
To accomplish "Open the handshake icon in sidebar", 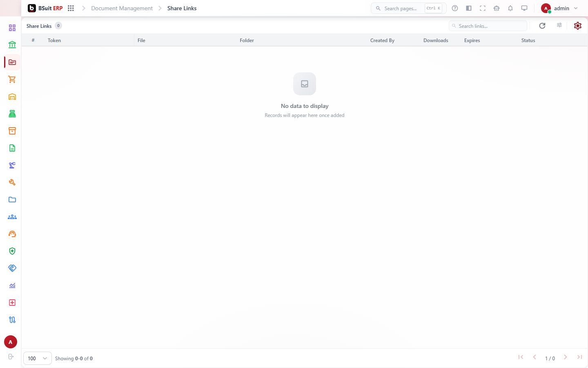I will (12, 268).
